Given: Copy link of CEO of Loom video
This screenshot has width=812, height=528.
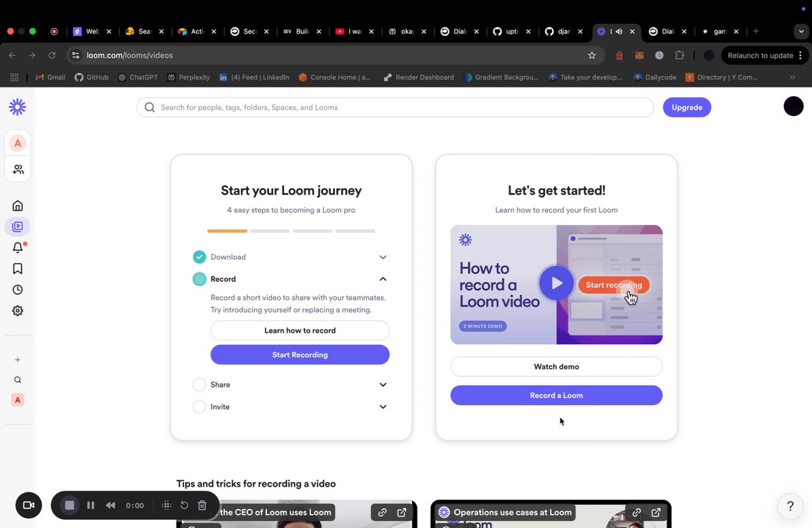Looking at the screenshot, I should pos(383,512).
